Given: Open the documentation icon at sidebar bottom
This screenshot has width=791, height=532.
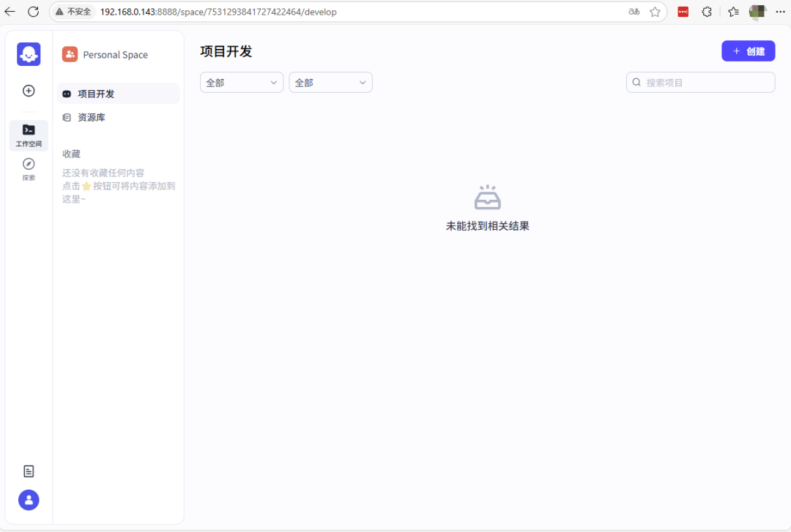Looking at the screenshot, I should coord(29,471).
